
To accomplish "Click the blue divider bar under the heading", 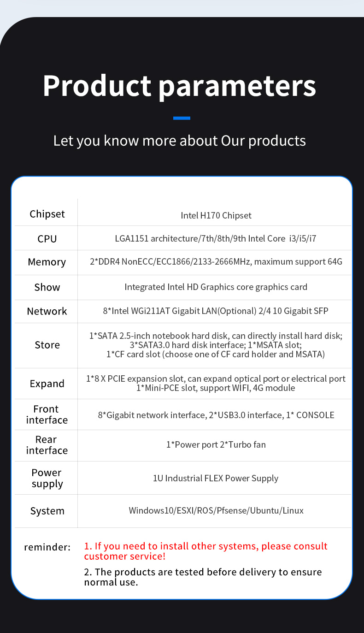I will (x=182, y=118).
